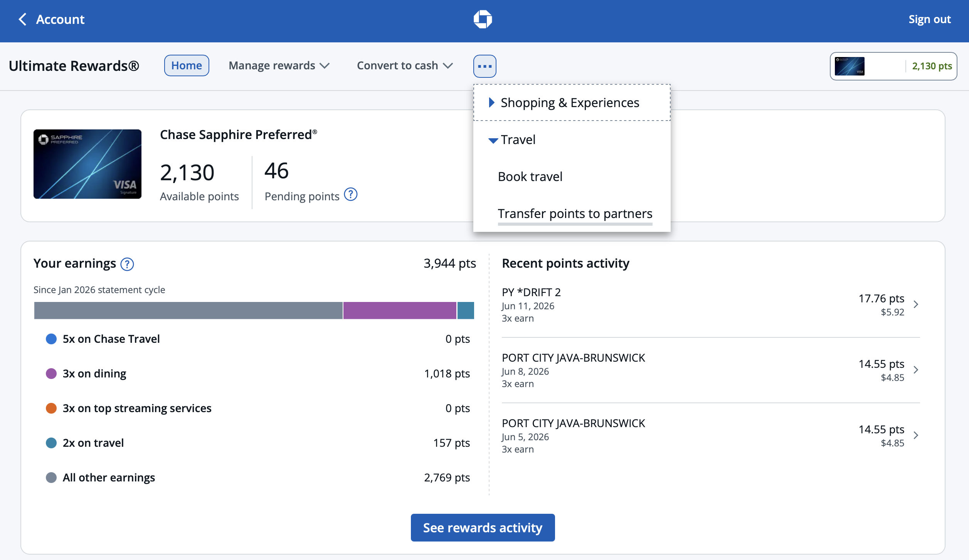This screenshot has width=969, height=560.
Task: Click Since Jan 2026 statement cycle text
Action: pyautogui.click(x=99, y=290)
